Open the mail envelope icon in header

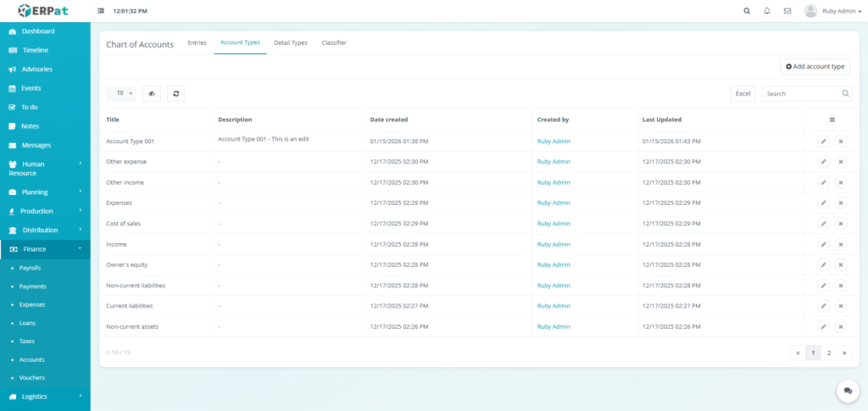pyautogui.click(x=787, y=11)
